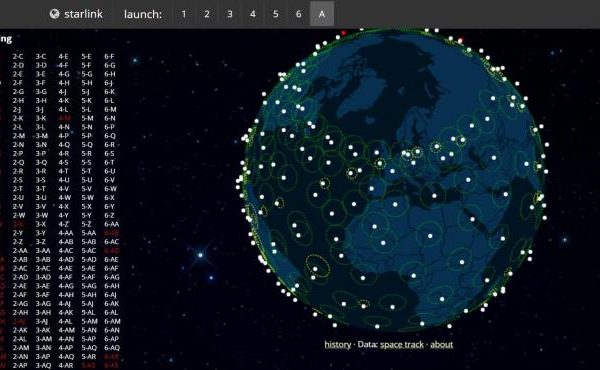Viewport: 600px width, 370px height.
Task: Choose satellite 5-Q entry
Action: (x=87, y=145)
